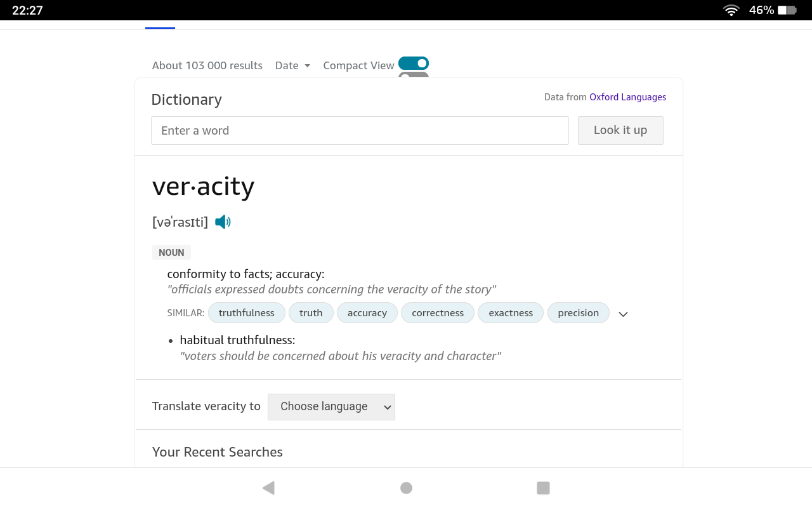Open the Oxford Languages link

pyautogui.click(x=627, y=97)
